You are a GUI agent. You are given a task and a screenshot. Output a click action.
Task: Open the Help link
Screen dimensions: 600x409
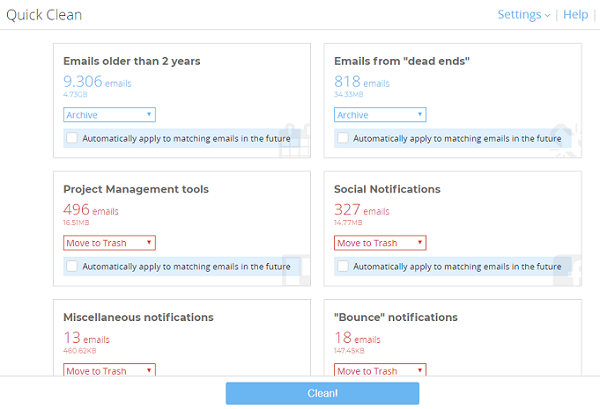click(575, 15)
